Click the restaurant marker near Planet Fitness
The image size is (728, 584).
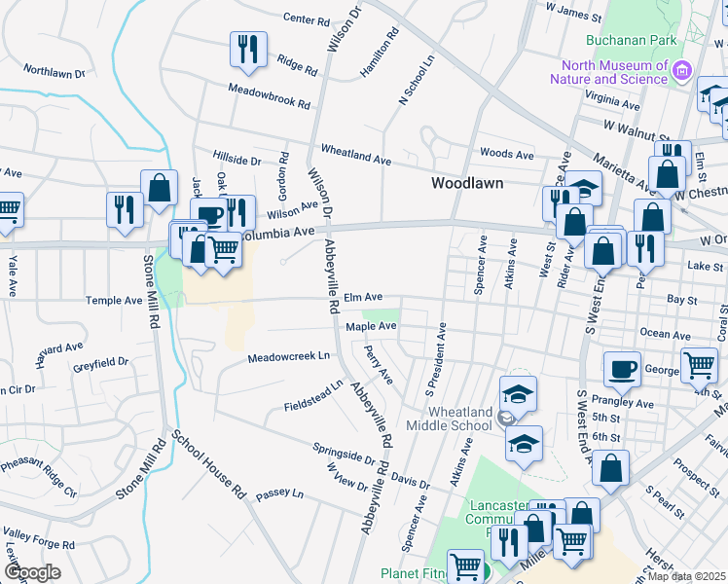[509, 545]
